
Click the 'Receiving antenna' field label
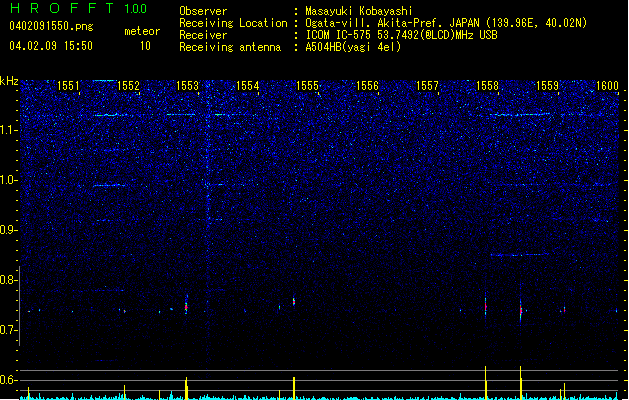pos(230,47)
